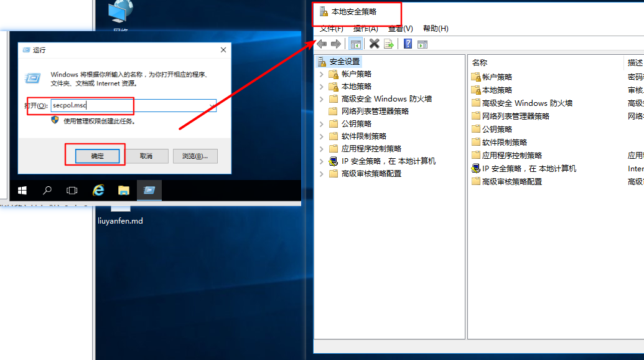Click the 本地策略 folder icon in the tree

334,87
